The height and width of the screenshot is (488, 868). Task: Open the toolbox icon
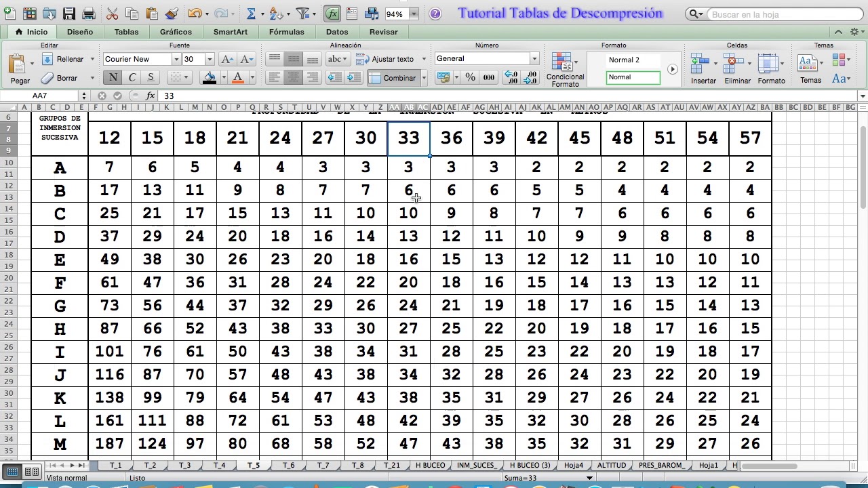(351, 14)
